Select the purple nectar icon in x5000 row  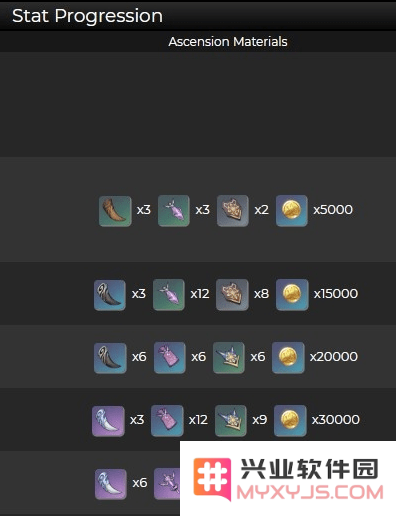tap(174, 211)
